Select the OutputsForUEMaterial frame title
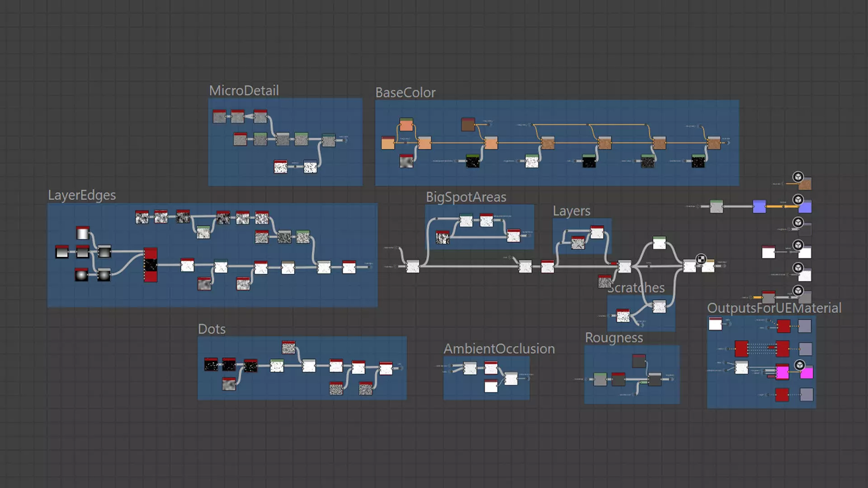The width and height of the screenshot is (868, 488). 774,308
